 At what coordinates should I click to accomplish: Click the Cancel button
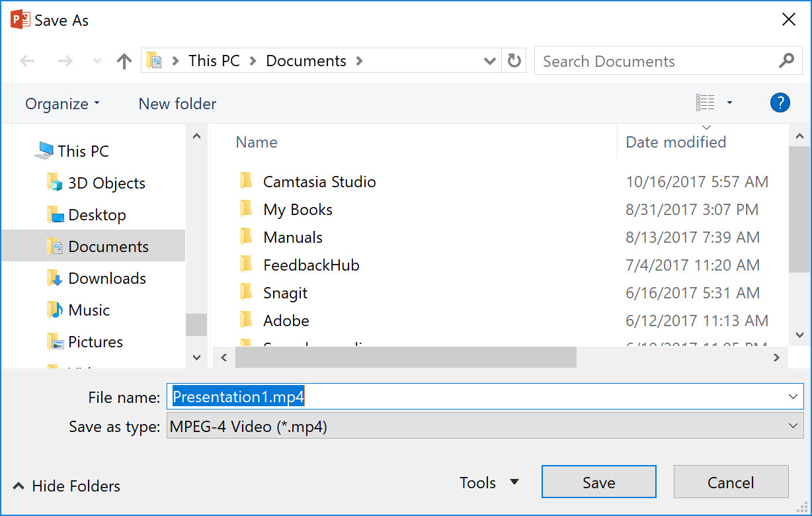coord(731,483)
